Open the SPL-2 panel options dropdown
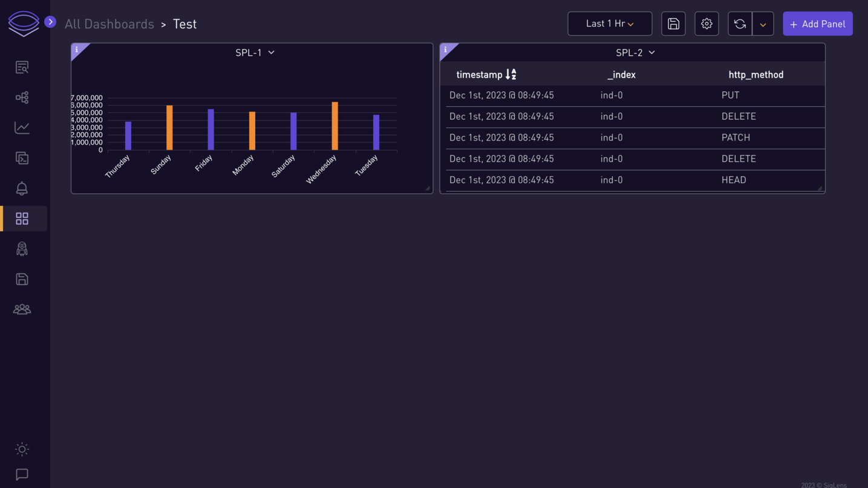868x488 pixels. [x=651, y=53]
